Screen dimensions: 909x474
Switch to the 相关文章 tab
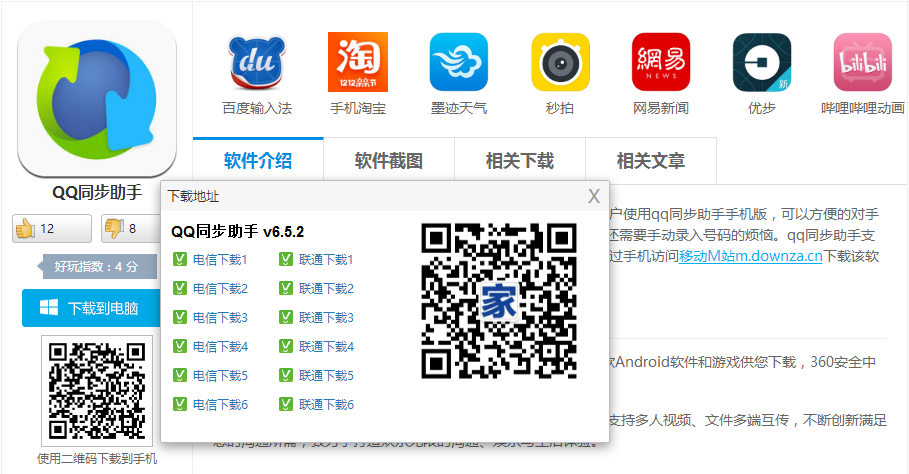pyautogui.click(x=651, y=161)
